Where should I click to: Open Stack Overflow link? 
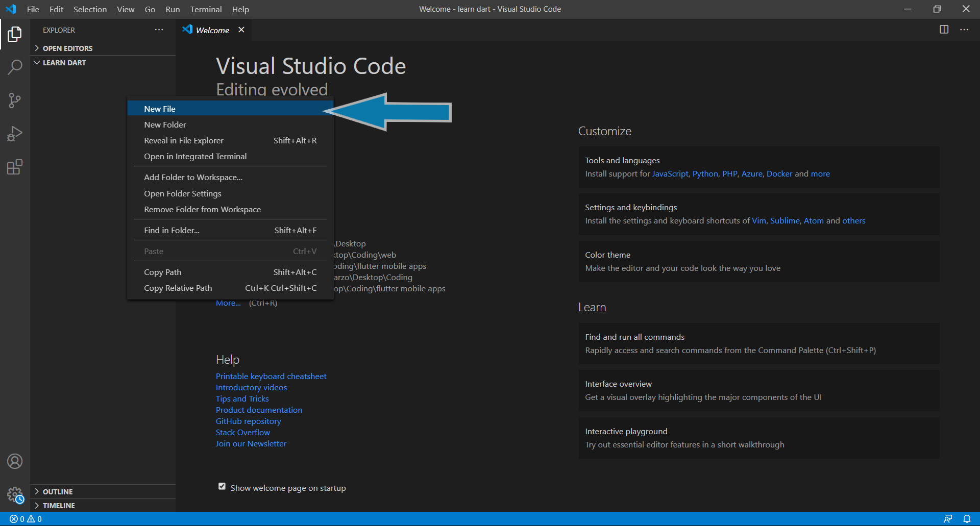(242, 432)
